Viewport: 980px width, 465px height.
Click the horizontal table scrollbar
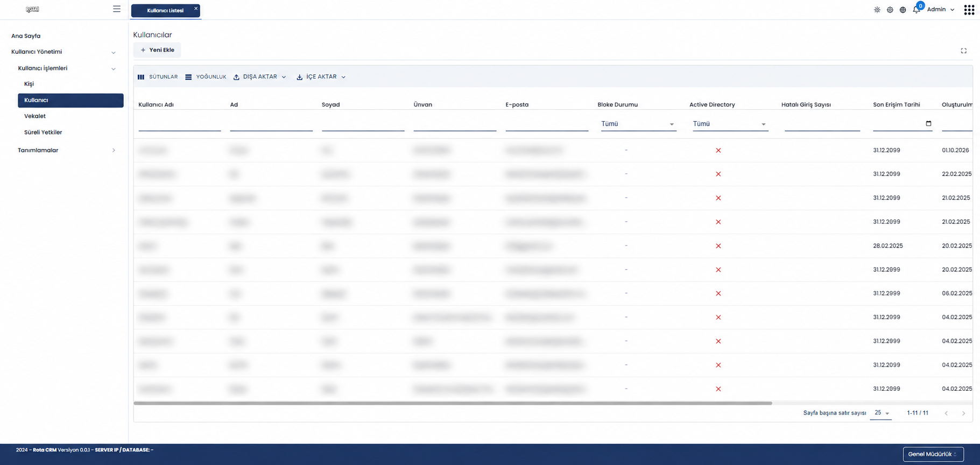(x=453, y=403)
